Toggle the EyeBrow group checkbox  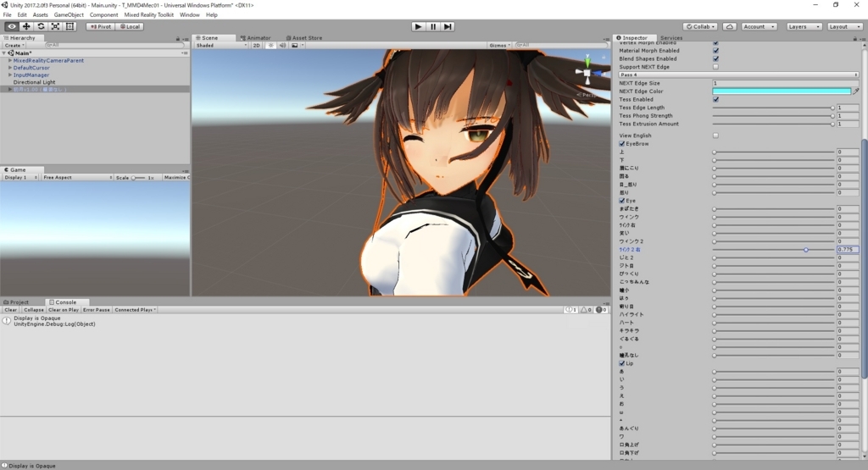[622, 144]
